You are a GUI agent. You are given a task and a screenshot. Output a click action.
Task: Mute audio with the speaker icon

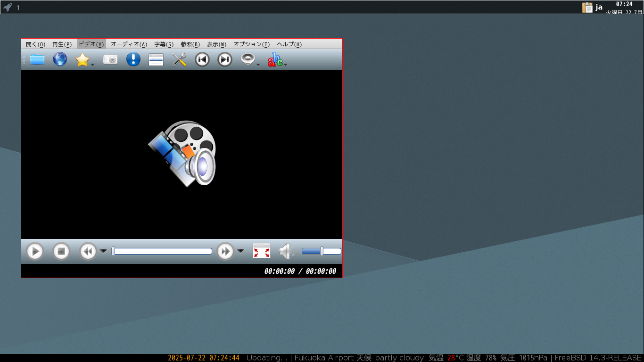[287, 251]
